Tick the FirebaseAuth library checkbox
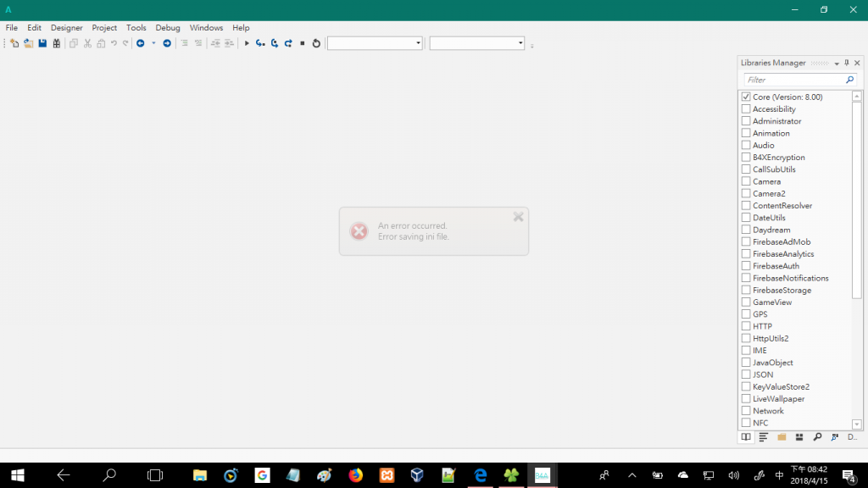This screenshot has width=868, height=488. pos(746,266)
